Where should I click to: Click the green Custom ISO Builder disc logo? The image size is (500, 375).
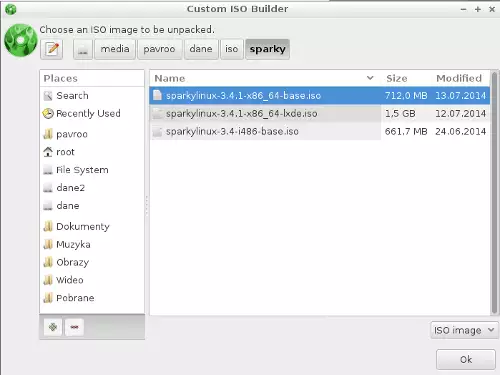pyautogui.click(x=21, y=40)
